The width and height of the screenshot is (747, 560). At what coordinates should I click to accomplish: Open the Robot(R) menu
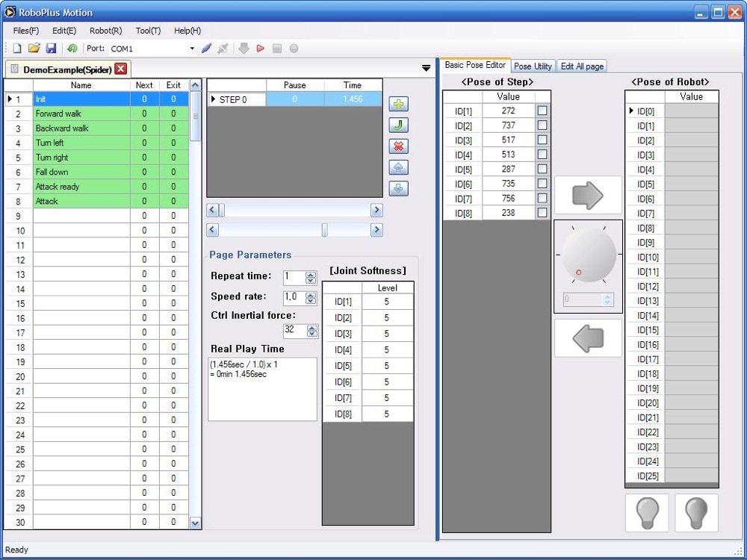coord(106,31)
